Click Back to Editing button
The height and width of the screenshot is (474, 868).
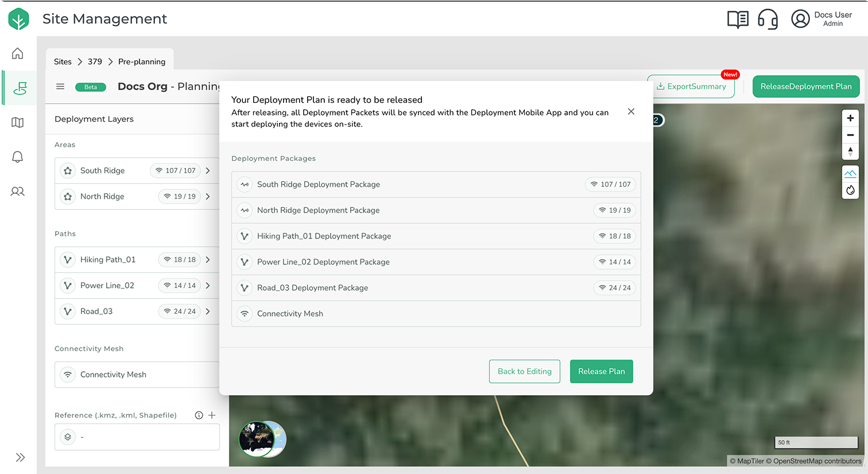(524, 371)
